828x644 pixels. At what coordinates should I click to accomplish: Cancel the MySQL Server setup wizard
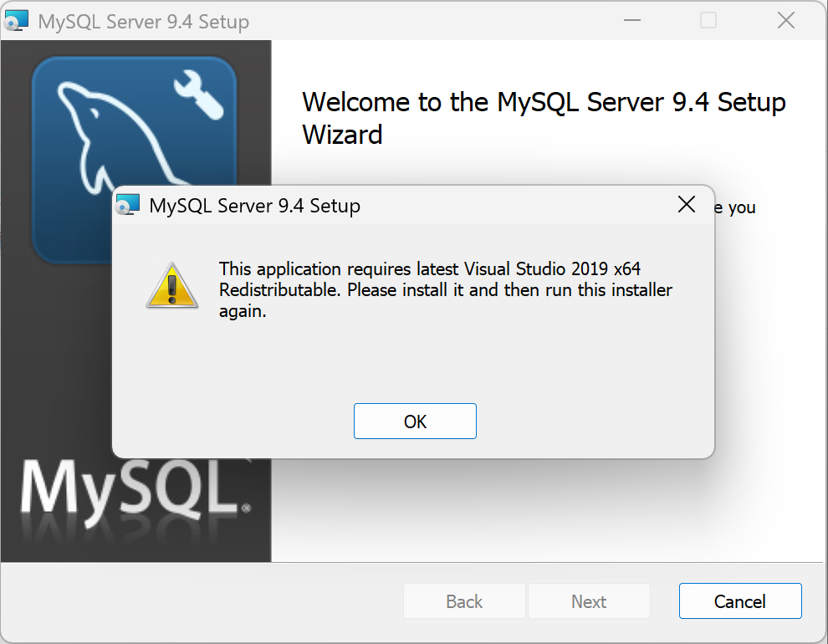click(740, 601)
